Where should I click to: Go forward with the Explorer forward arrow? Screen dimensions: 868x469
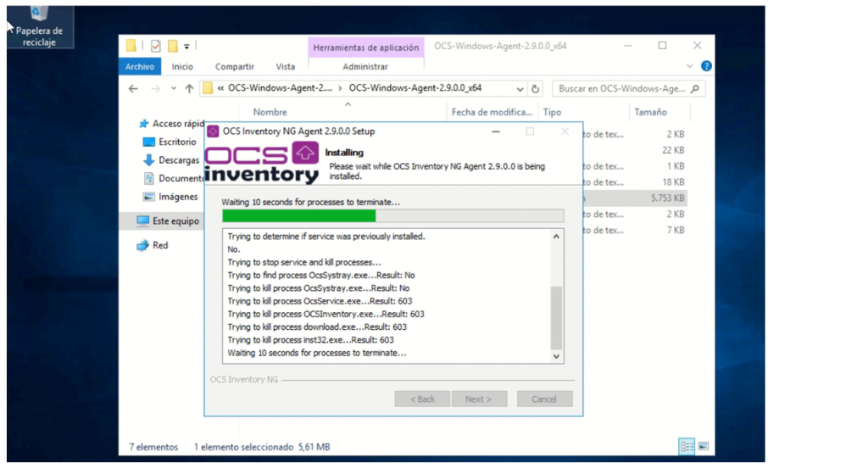[x=156, y=88]
